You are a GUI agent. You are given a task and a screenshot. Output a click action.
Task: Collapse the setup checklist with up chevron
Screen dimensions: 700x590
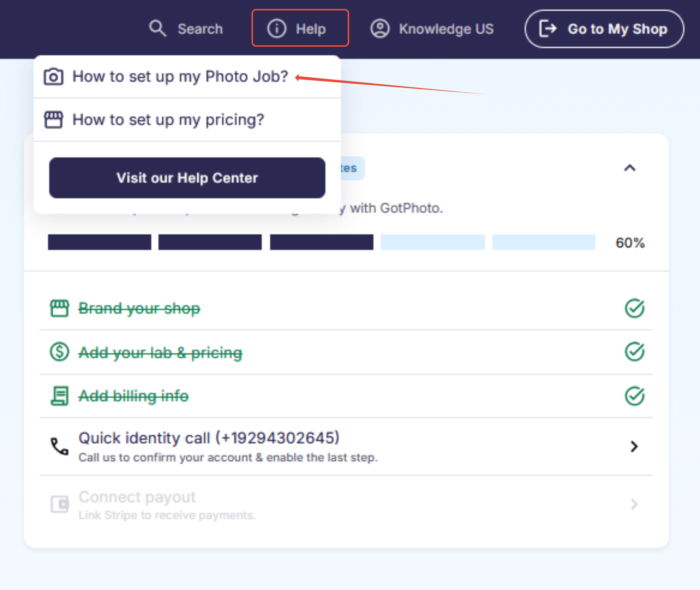coord(630,168)
